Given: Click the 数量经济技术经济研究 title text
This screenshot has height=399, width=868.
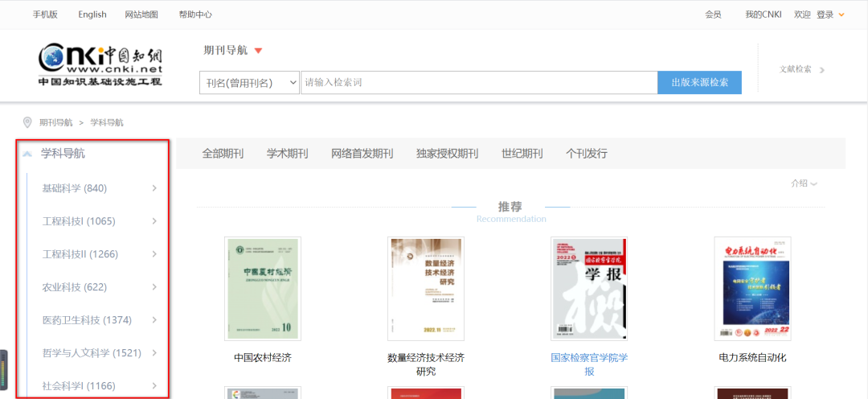Looking at the screenshot, I should 426,364.
